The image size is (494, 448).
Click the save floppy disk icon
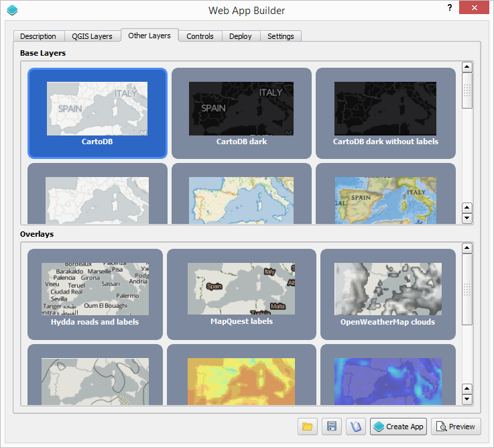coord(331,427)
